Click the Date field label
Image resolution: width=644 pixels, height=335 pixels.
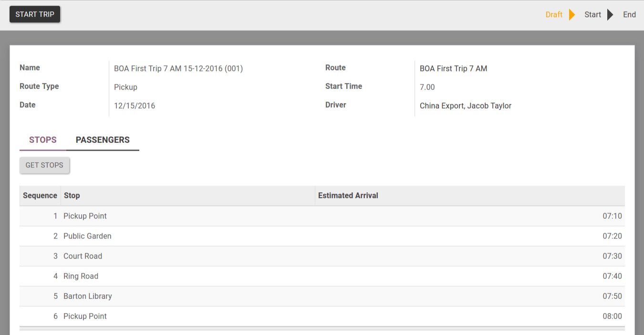[28, 105]
